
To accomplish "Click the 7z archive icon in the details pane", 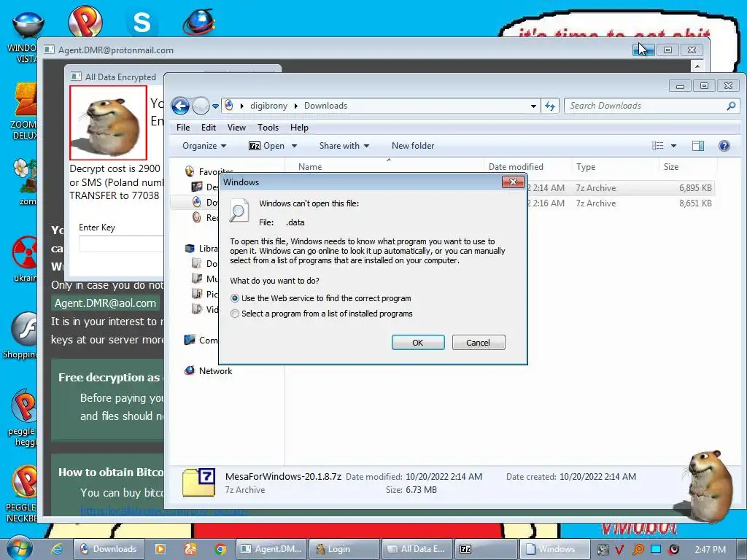I will 198,482.
